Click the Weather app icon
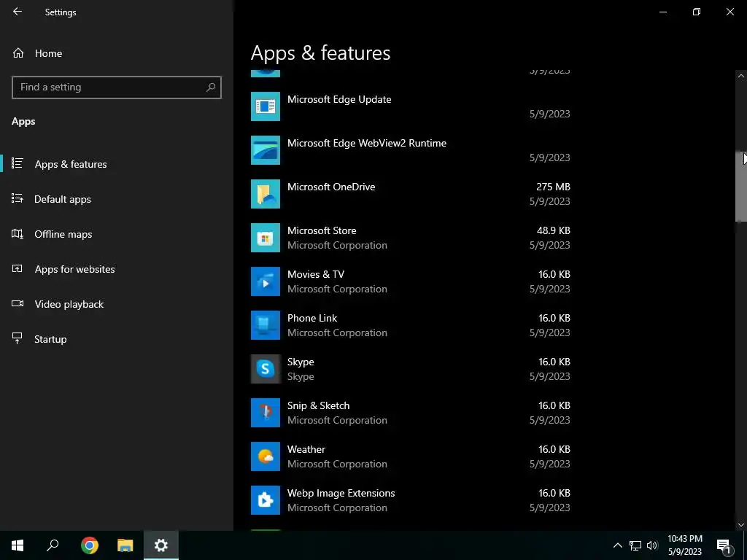Image resolution: width=747 pixels, height=560 pixels. pos(266,456)
